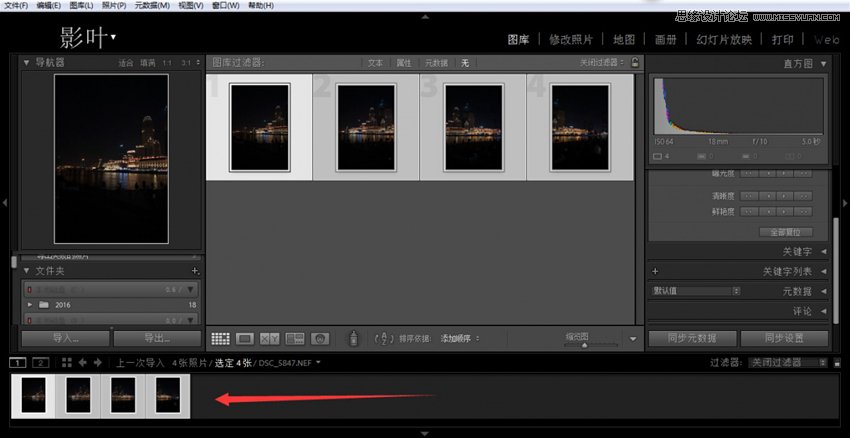Expand the 2016 folder
The height and width of the screenshot is (438, 850).
(x=30, y=304)
